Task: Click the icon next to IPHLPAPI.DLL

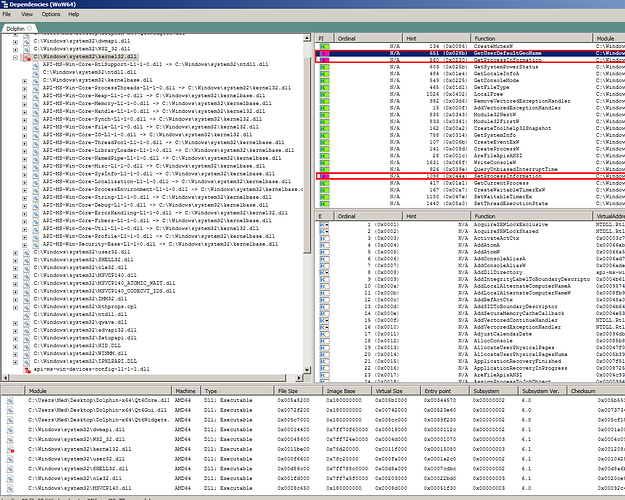Action: [x=27, y=361]
